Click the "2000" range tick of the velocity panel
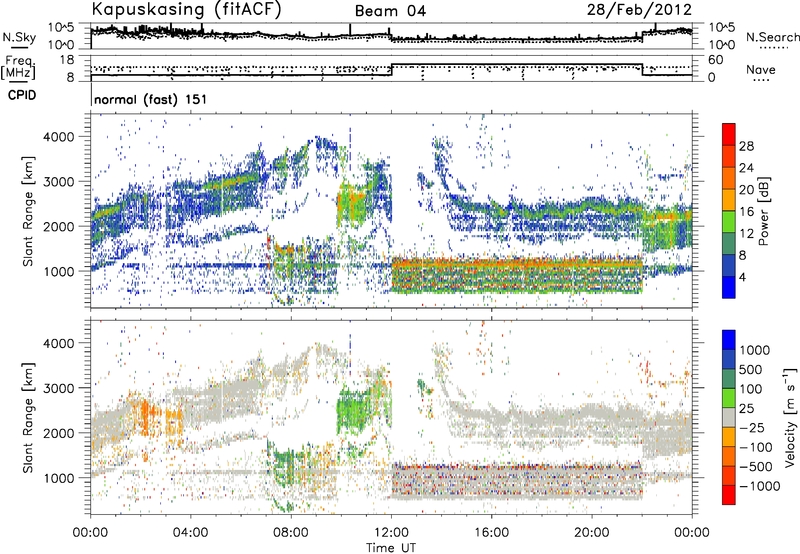This screenshot has width=800, height=554. (60, 433)
